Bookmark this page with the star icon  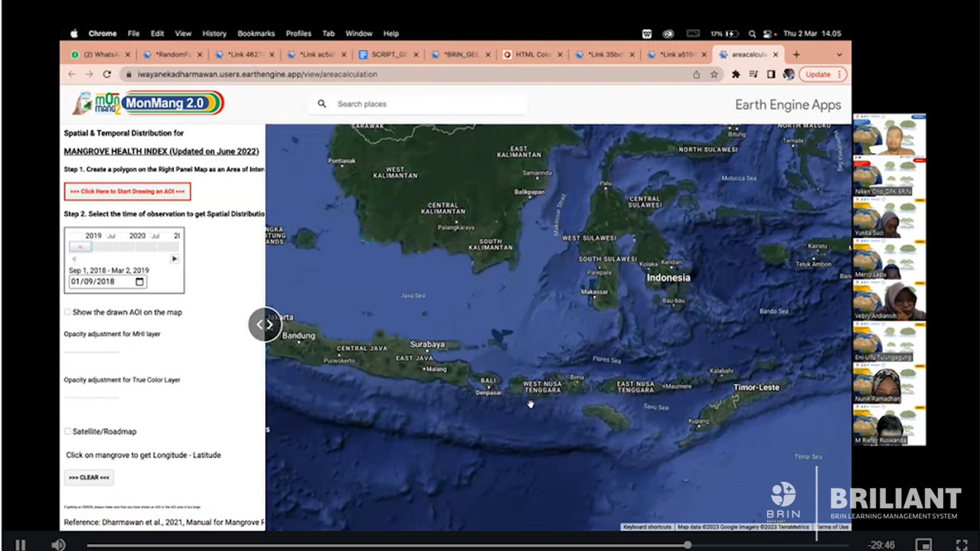(714, 74)
